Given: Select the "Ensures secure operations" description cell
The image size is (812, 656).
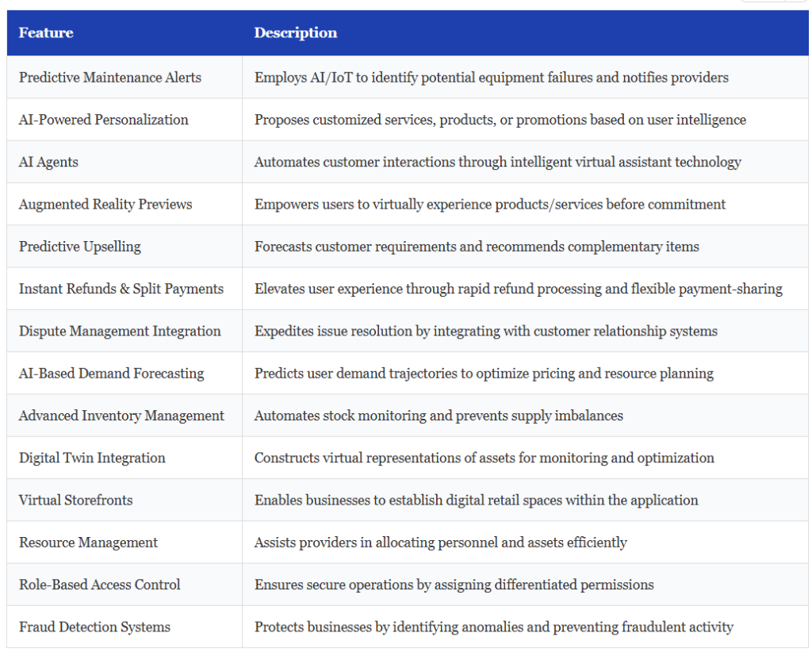Looking at the screenshot, I should click(x=454, y=585).
